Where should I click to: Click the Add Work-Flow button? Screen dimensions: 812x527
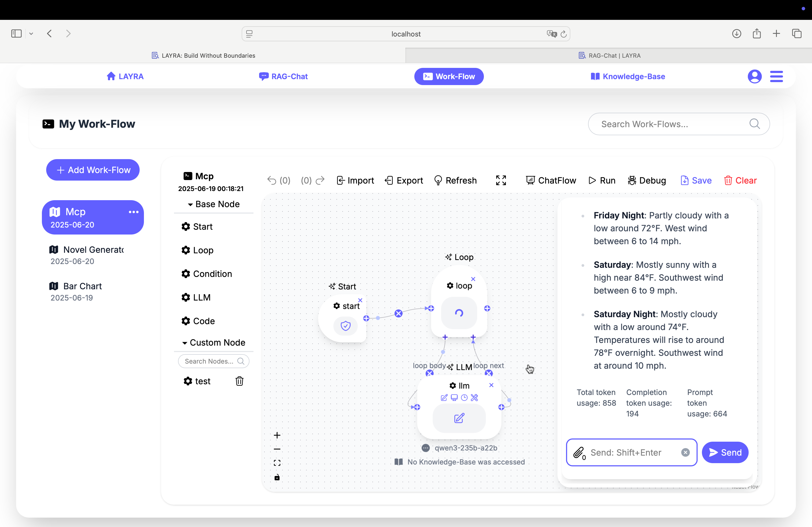[x=93, y=170]
